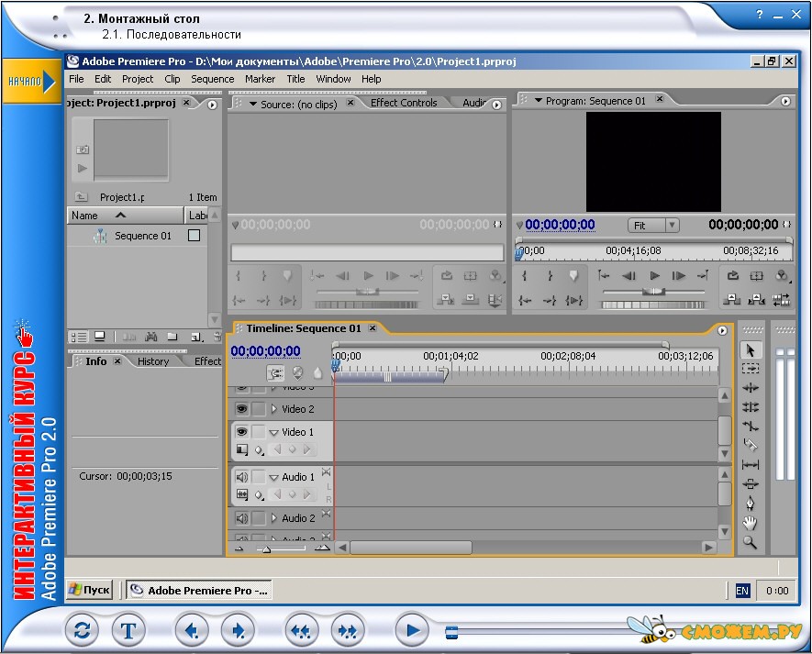Select the Hand tool
The image size is (812, 654).
(751, 523)
